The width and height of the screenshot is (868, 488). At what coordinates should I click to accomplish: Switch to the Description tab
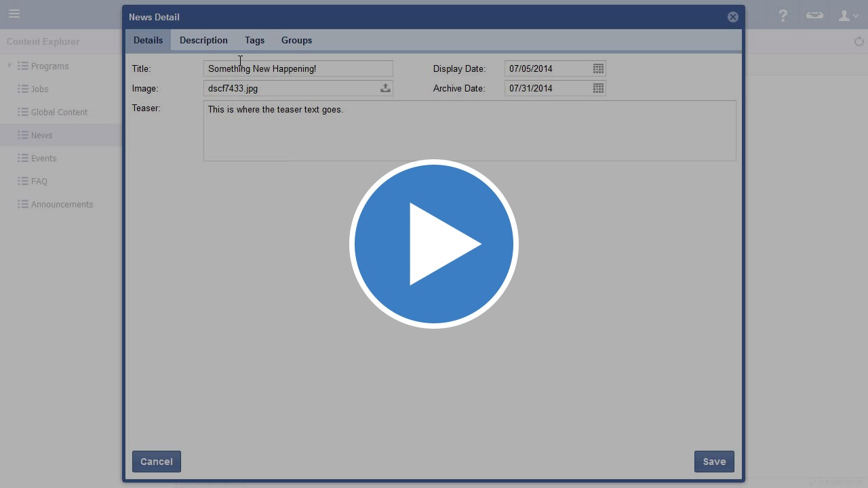(203, 40)
